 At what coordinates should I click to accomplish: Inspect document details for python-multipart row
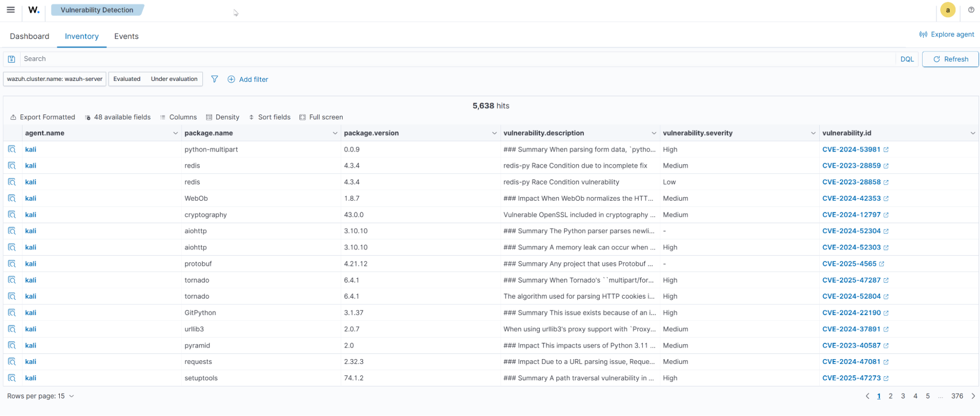12,149
